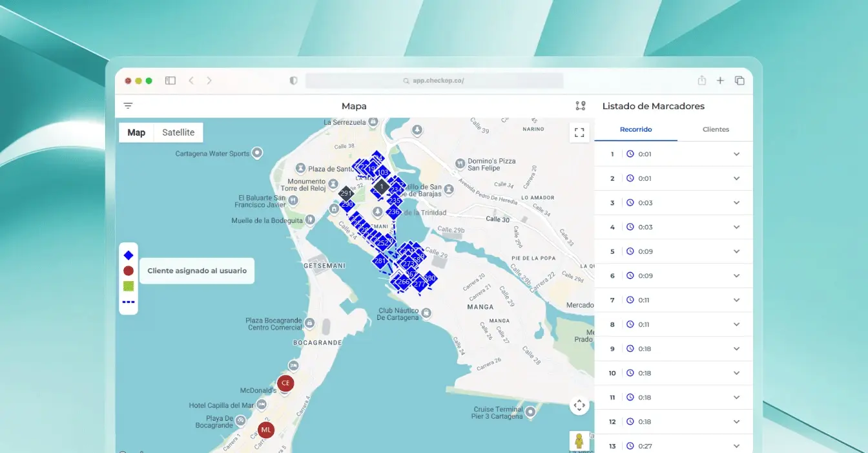Click the browser share icon

point(701,81)
